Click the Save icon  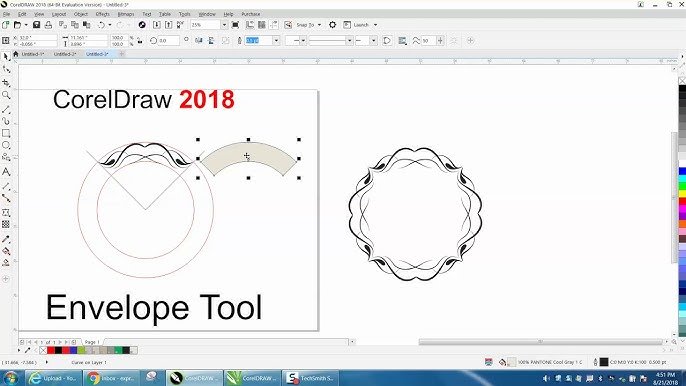37,25
